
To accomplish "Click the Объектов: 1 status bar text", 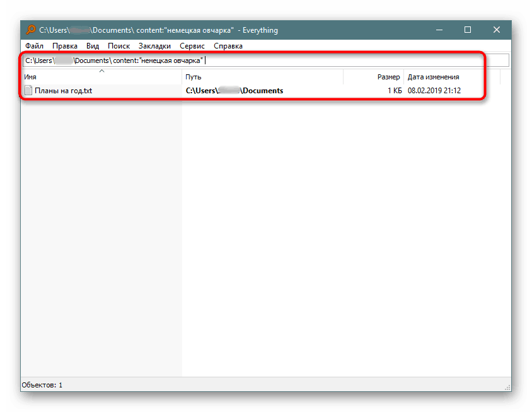I will pyautogui.click(x=42, y=385).
